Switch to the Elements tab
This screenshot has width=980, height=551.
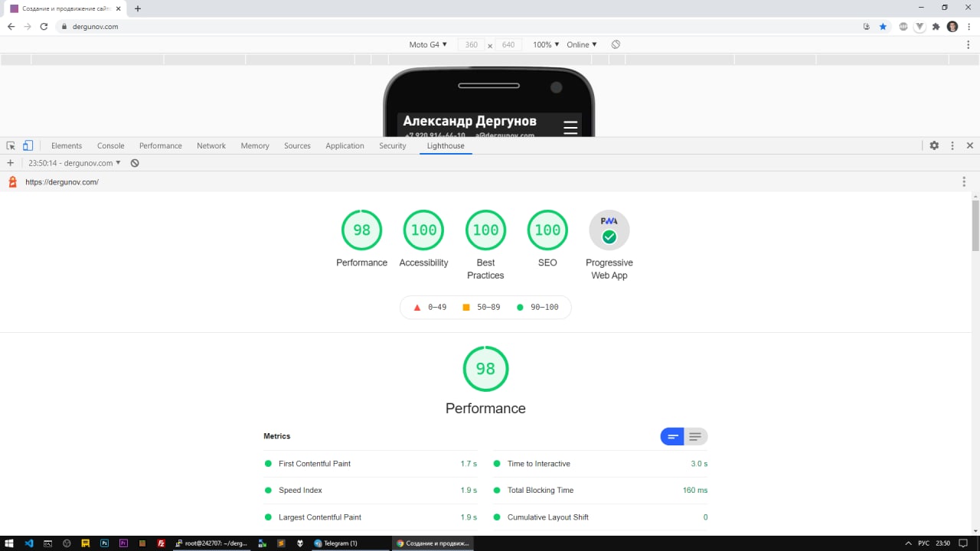tap(67, 145)
